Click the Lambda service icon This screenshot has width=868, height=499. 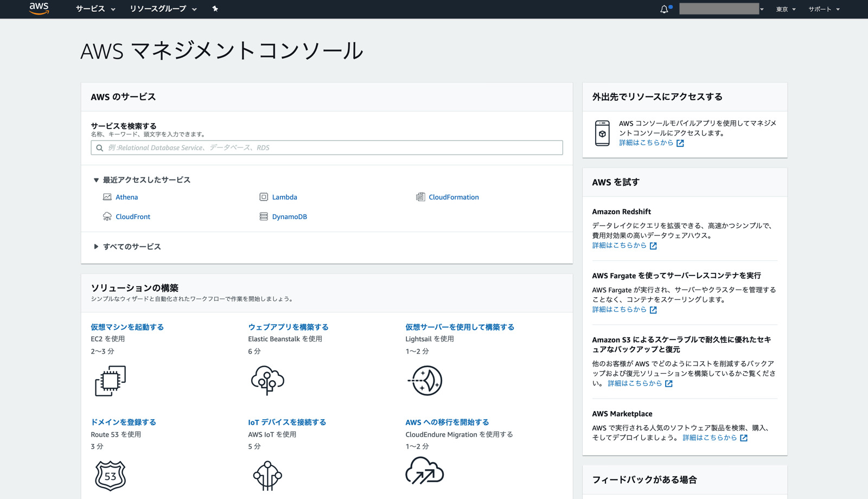click(264, 197)
